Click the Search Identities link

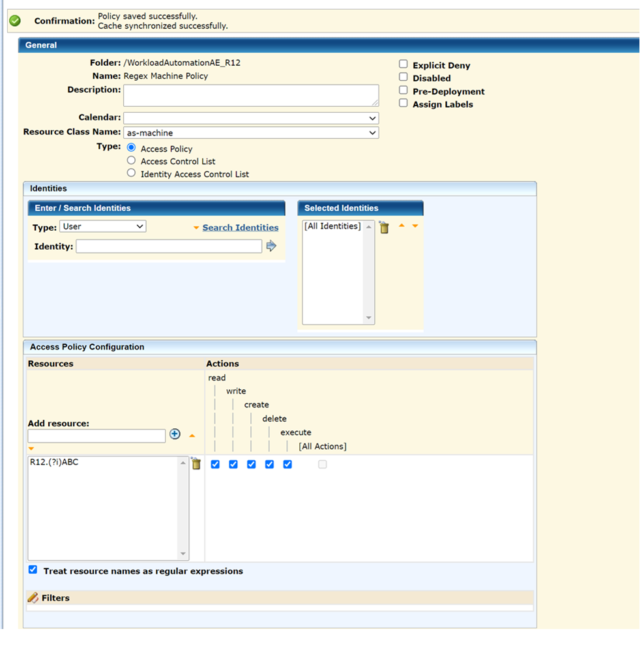[x=241, y=227]
